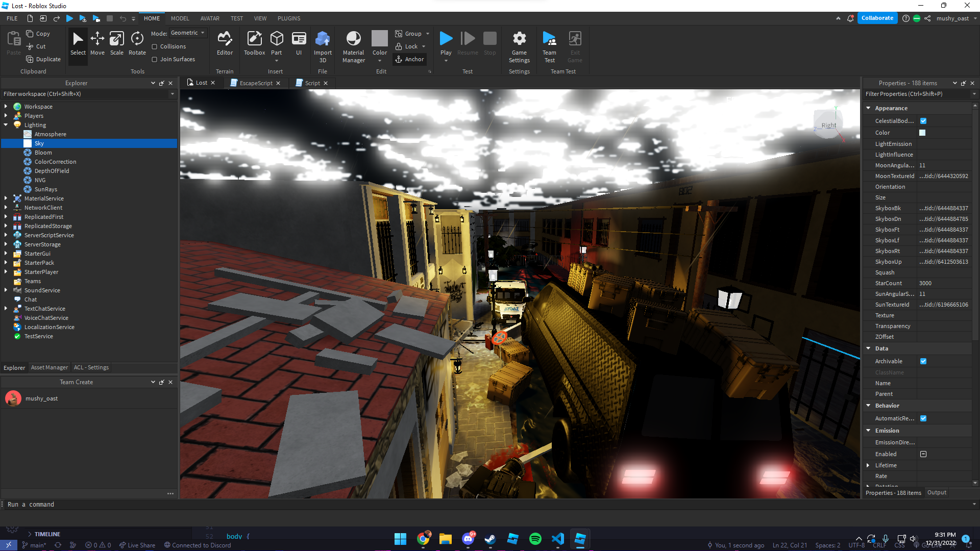Open the Terrain Editor

point(225,43)
